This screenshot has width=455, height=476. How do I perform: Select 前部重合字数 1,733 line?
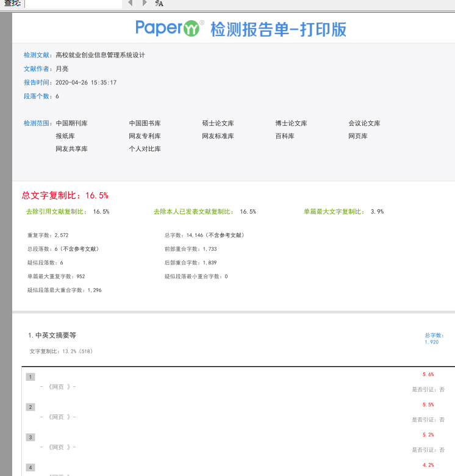[x=190, y=249]
